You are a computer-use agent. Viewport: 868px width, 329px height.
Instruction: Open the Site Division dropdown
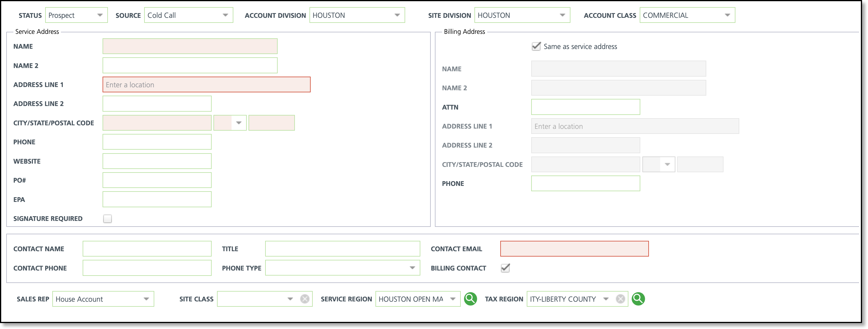(x=562, y=15)
